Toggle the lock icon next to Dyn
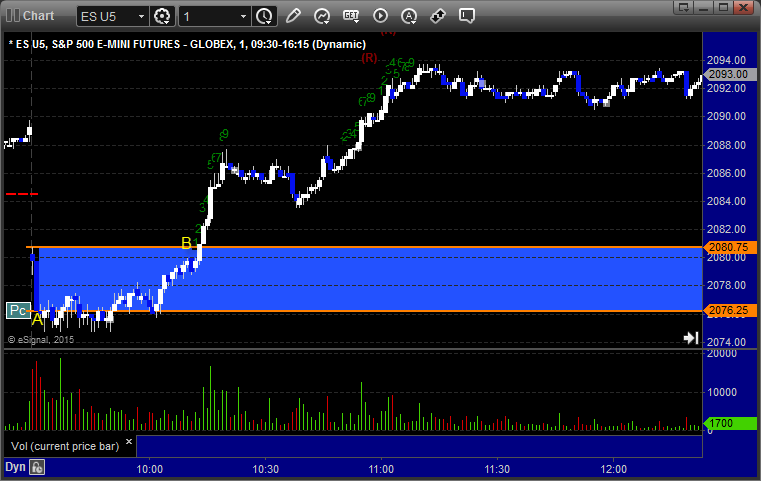Screen dimensions: 761x481 pos(37,467)
